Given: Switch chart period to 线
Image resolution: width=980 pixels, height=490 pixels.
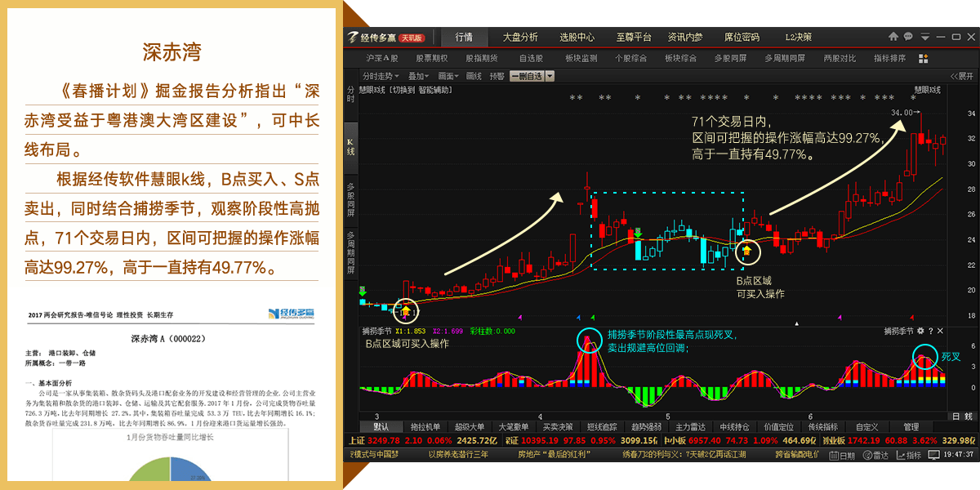Looking at the screenshot, I should pyautogui.click(x=969, y=416).
